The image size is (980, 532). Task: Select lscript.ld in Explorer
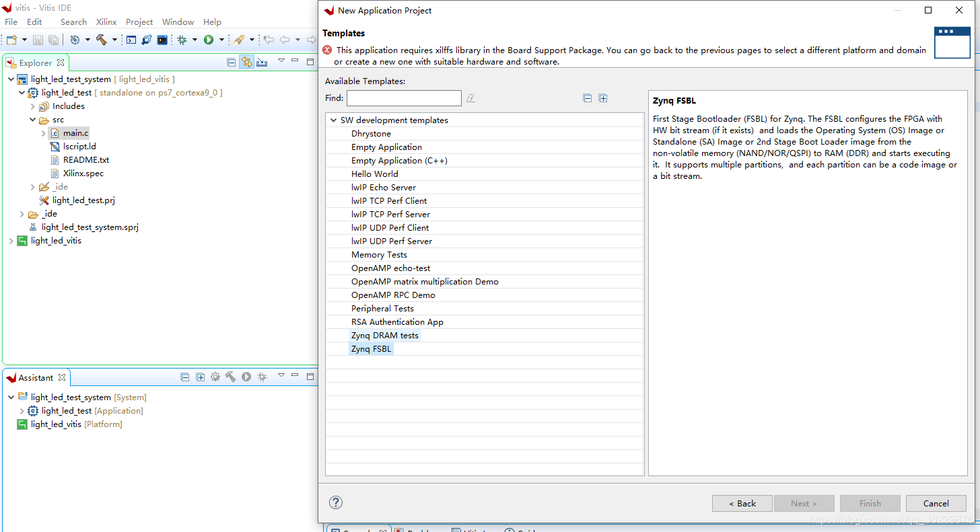pyautogui.click(x=79, y=147)
